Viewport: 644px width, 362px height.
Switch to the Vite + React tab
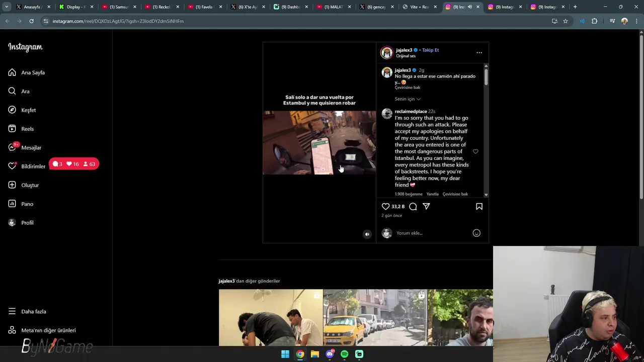(x=420, y=7)
